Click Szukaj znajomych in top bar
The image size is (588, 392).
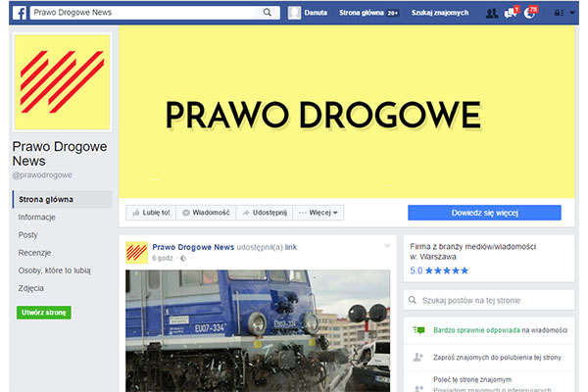(x=440, y=13)
